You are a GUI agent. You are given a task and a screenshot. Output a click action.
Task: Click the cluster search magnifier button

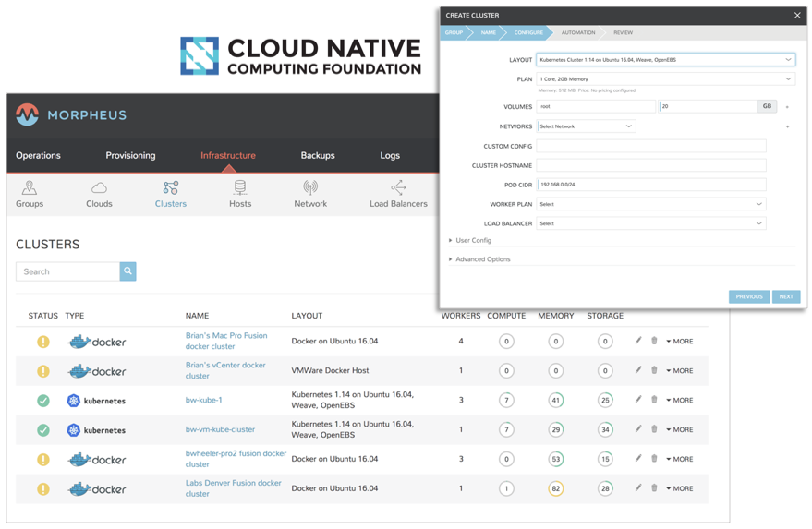coord(127,271)
